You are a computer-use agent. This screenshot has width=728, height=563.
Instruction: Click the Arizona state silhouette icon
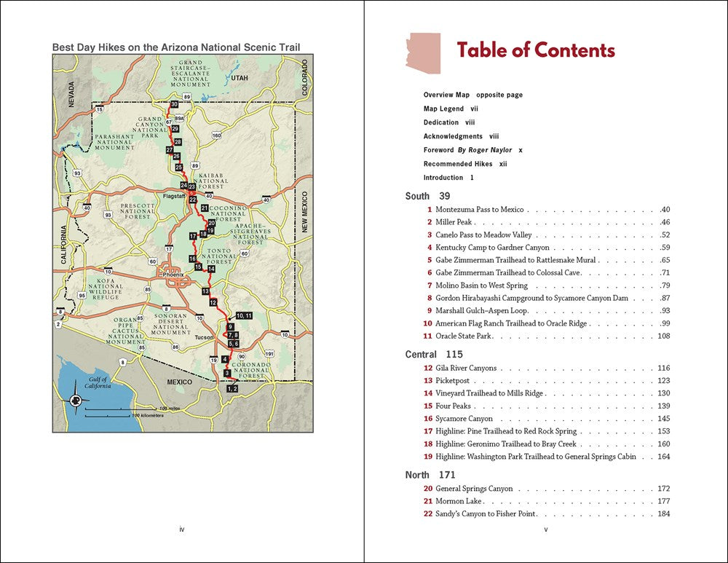pos(423,52)
